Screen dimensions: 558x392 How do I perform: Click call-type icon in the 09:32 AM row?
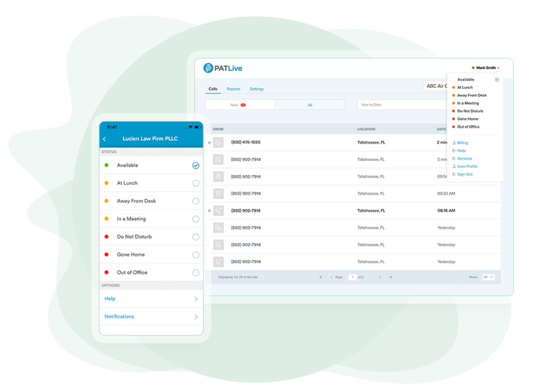click(218, 194)
